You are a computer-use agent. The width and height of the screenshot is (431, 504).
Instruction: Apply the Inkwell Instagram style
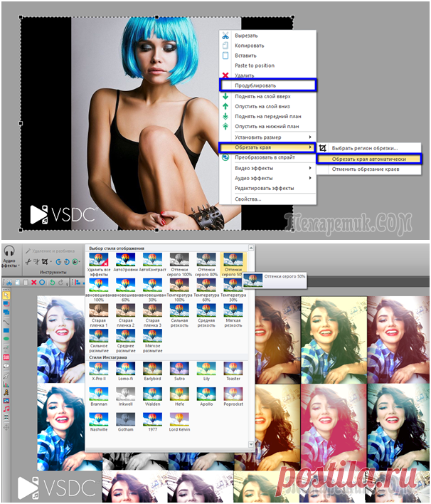coord(126,397)
